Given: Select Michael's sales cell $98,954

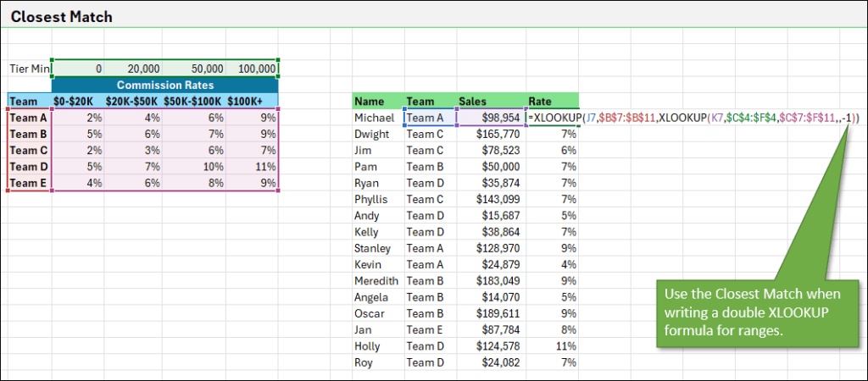Looking at the screenshot, I should point(491,118).
